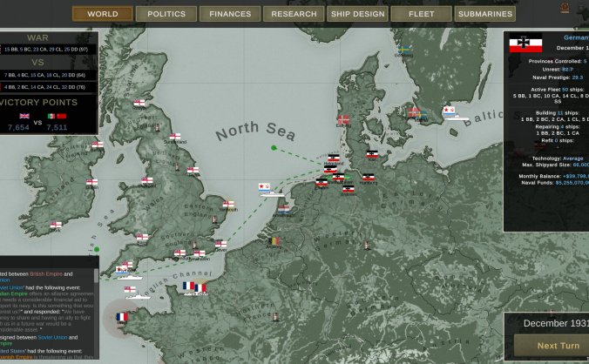Click the German Empire flag in info panel

[x=525, y=44]
